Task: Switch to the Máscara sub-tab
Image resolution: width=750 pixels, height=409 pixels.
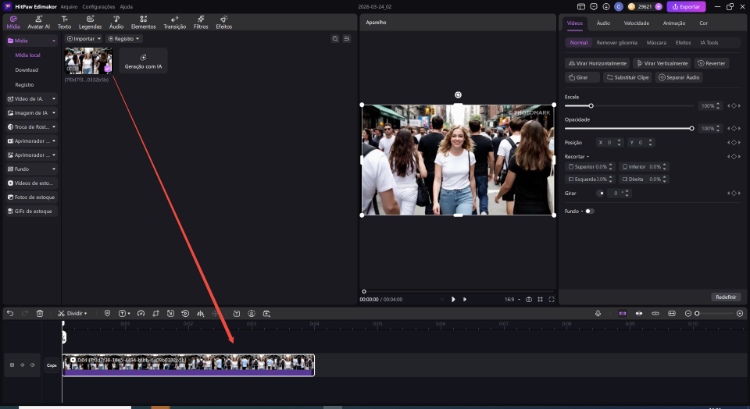Action: coord(656,43)
